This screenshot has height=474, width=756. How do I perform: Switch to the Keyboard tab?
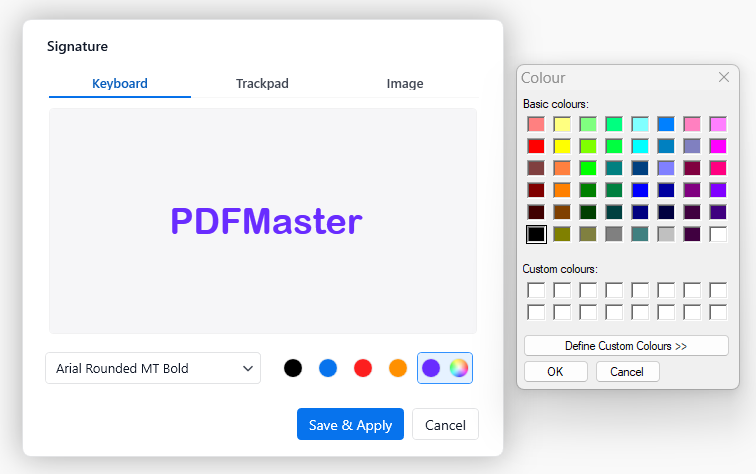point(120,84)
